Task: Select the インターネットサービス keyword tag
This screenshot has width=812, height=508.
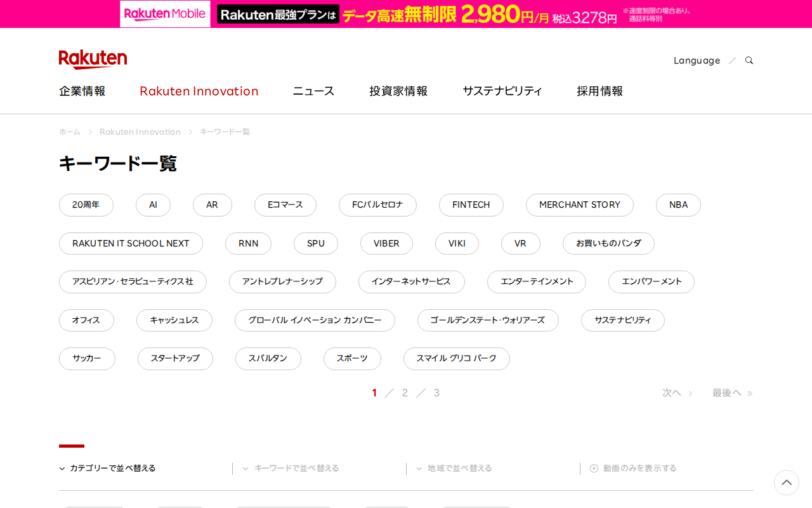Action: click(412, 282)
